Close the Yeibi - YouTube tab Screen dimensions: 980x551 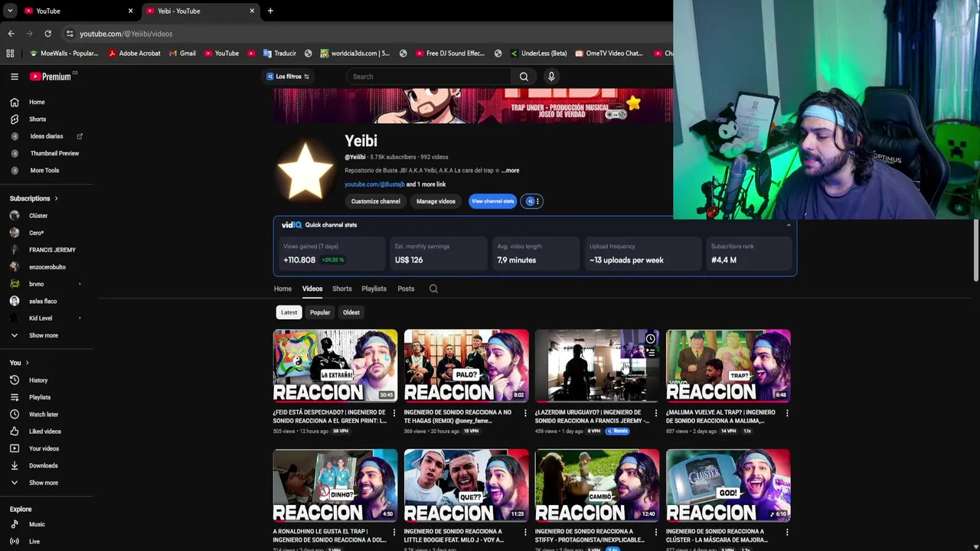(x=252, y=11)
